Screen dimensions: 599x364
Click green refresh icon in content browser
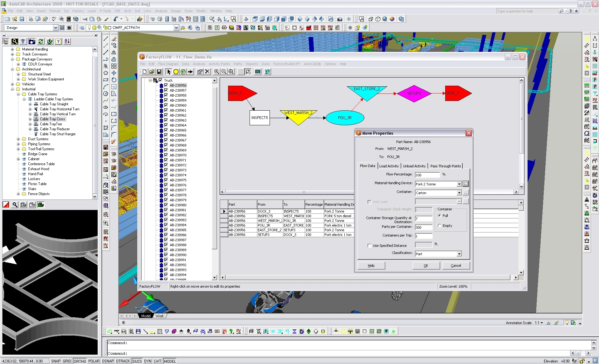pyautogui.click(x=41, y=41)
